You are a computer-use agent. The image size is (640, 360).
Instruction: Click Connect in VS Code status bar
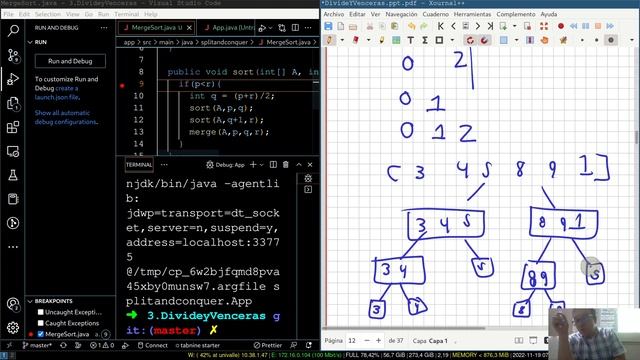click(x=153, y=345)
